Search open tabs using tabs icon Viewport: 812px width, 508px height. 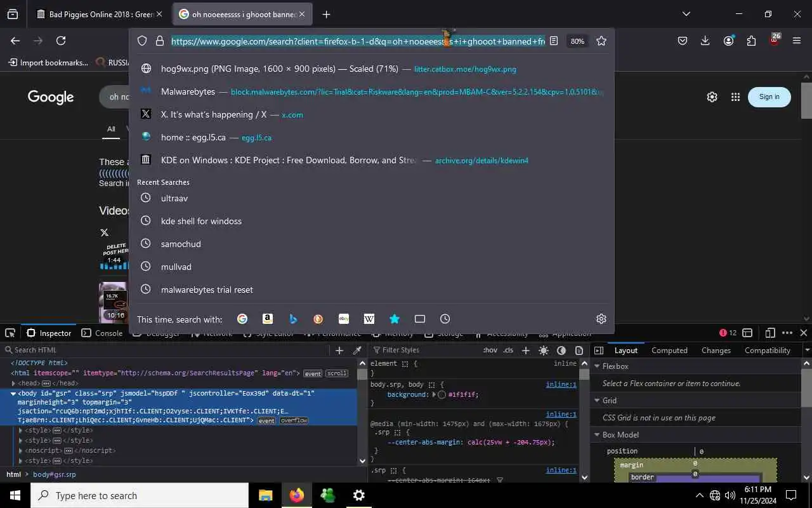click(420, 319)
